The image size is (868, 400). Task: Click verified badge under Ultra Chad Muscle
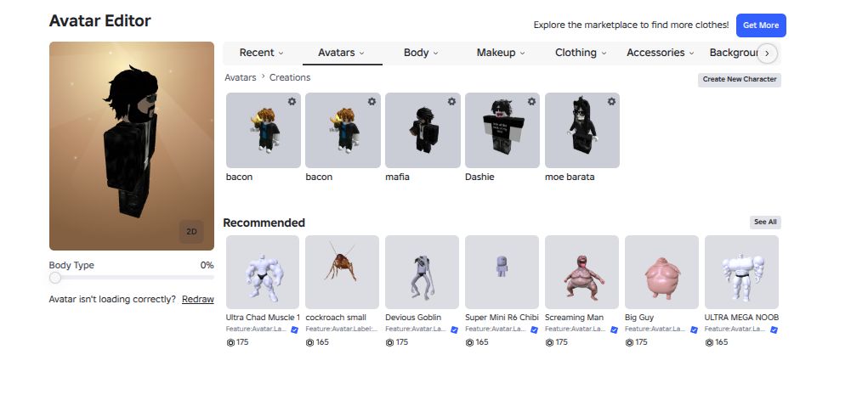tap(294, 330)
